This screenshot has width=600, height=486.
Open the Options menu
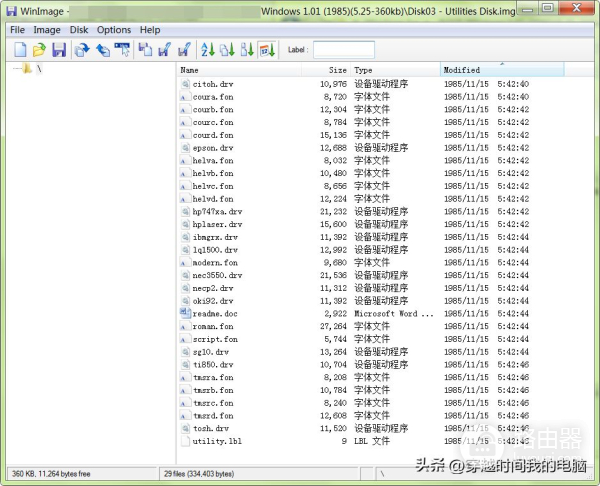pyautogui.click(x=114, y=30)
